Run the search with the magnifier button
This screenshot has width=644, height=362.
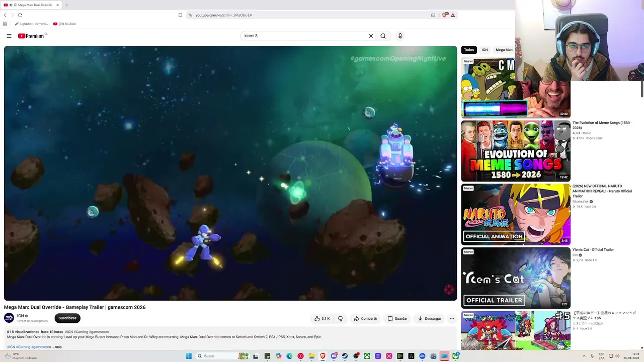[x=383, y=36]
